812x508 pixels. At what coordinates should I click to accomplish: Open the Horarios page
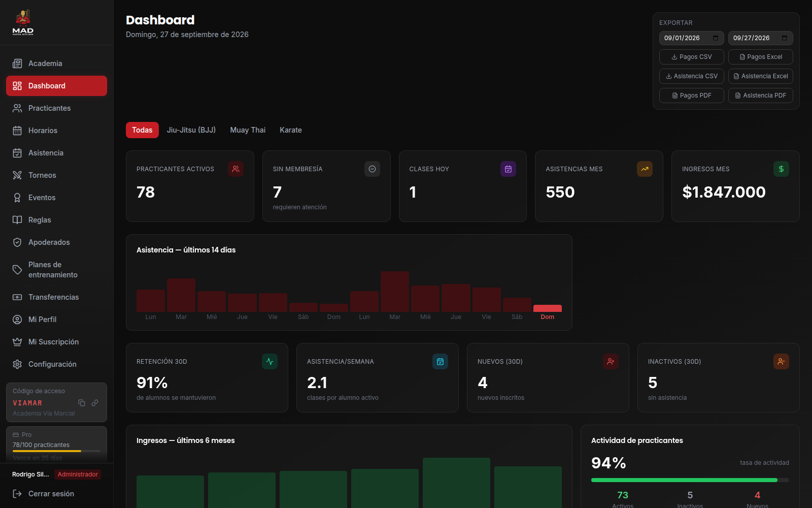[x=56, y=131]
